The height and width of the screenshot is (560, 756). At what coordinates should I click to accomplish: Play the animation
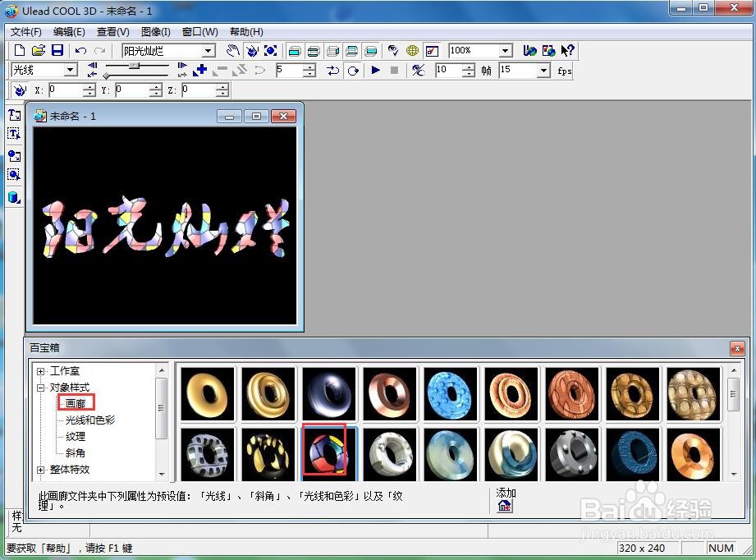376,70
